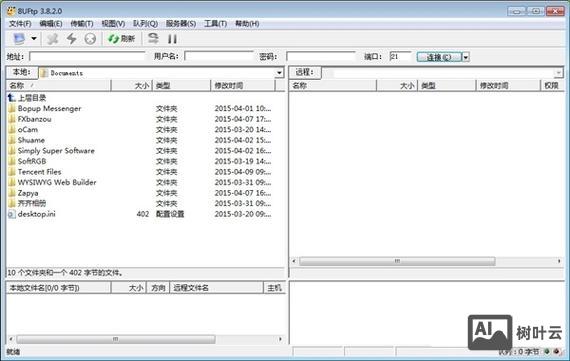Select the Shuame folder
This screenshot has height=361, width=570.
click(31, 140)
